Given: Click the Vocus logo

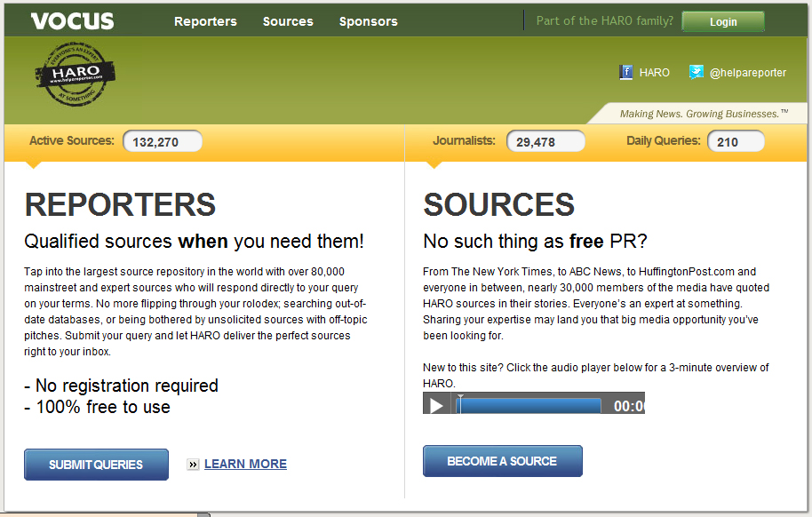Looking at the screenshot, I should pos(72,21).
